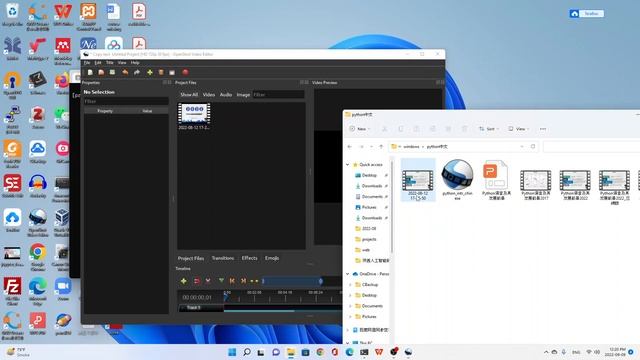Refresh the File Explorer folder view
This screenshot has height=360, width=640.
(533, 147)
